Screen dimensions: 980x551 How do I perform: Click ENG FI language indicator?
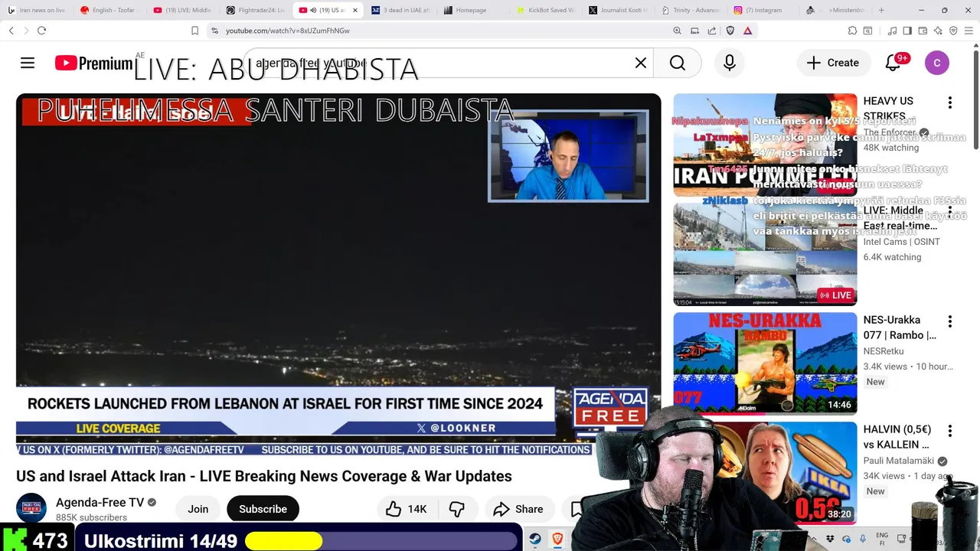(x=882, y=539)
